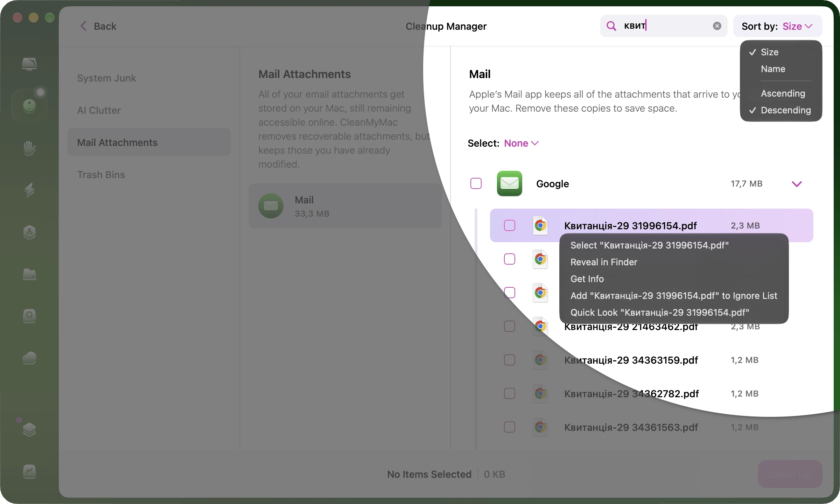
Task: Click into the search field containing квит
Action: [x=664, y=26]
